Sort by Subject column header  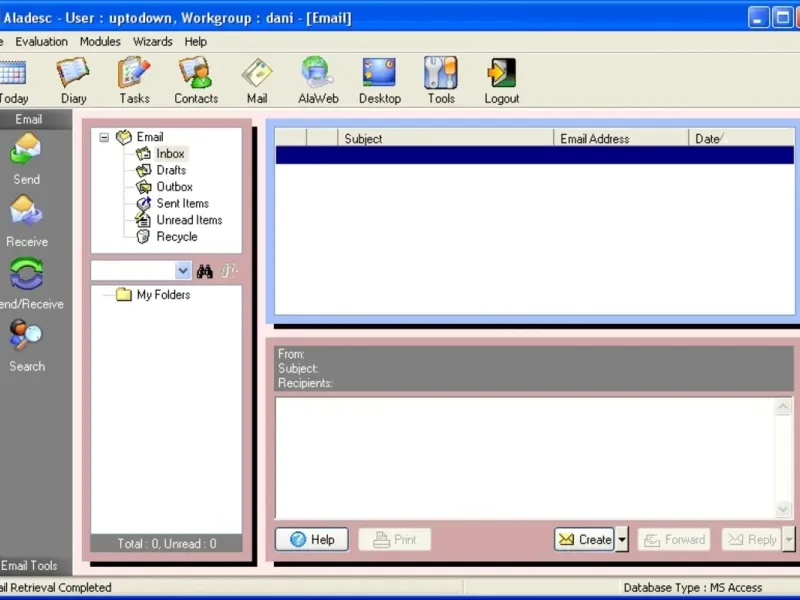(445, 138)
